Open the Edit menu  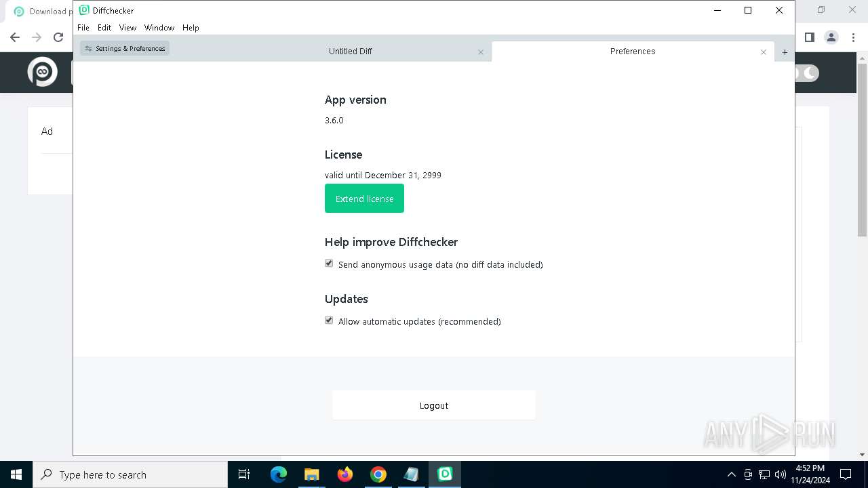pyautogui.click(x=104, y=28)
